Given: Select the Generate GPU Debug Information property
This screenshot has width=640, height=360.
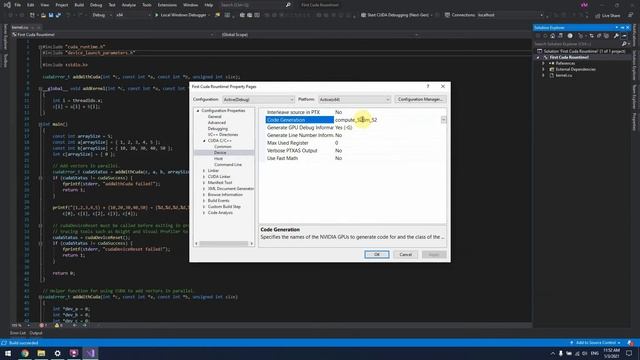Looking at the screenshot, I should point(300,127).
